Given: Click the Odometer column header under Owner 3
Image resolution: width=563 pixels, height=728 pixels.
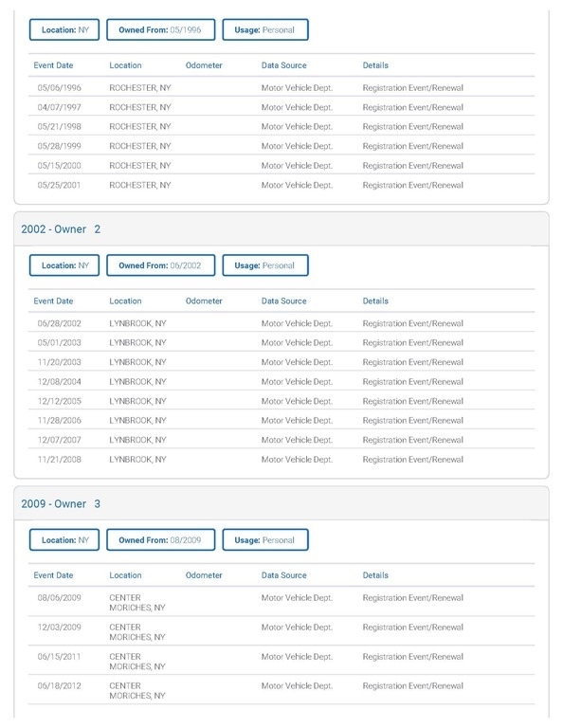Looking at the screenshot, I should pos(204,575).
